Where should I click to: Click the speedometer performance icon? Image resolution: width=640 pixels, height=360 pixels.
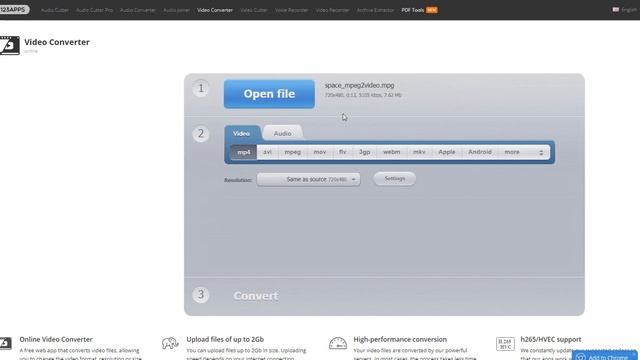[x=338, y=343]
